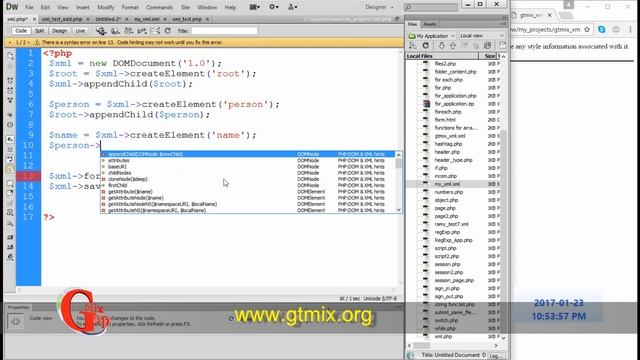Screen dimensions: 640x360
Task: Open the gear settings menu in the menu bar
Action: (273, 7)
